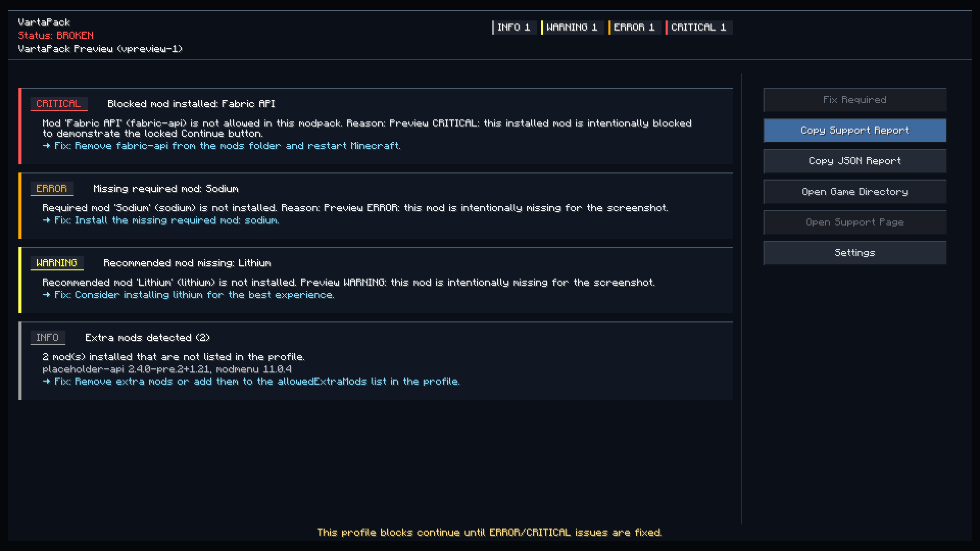Click the Sodium not installed description
This screenshot has width=980, height=551.
355,208
